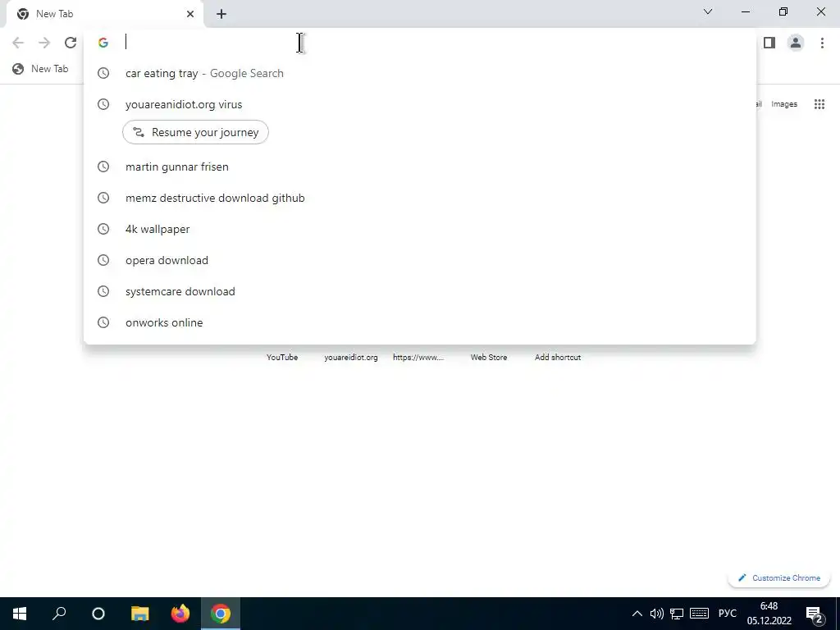Go forward using the forward arrow
840x630 pixels.
(x=44, y=43)
